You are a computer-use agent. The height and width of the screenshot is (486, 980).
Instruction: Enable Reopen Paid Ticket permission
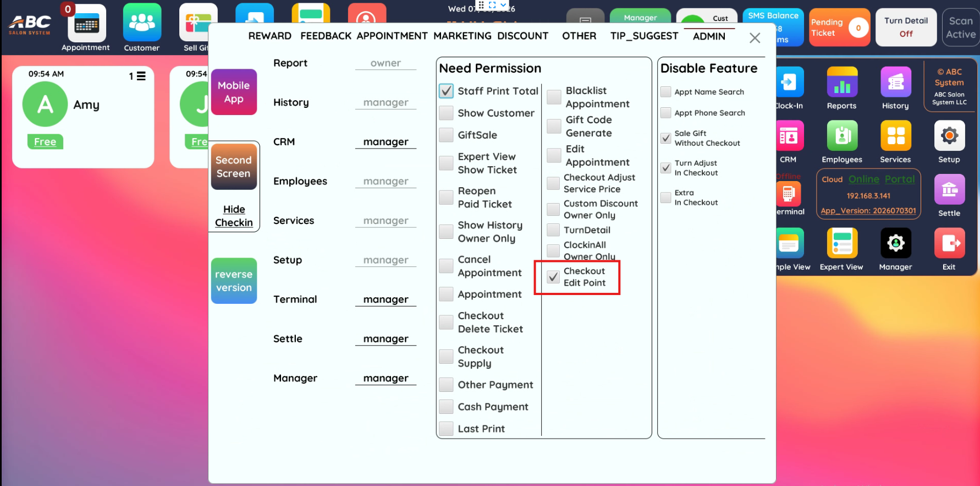coord(446,198)
